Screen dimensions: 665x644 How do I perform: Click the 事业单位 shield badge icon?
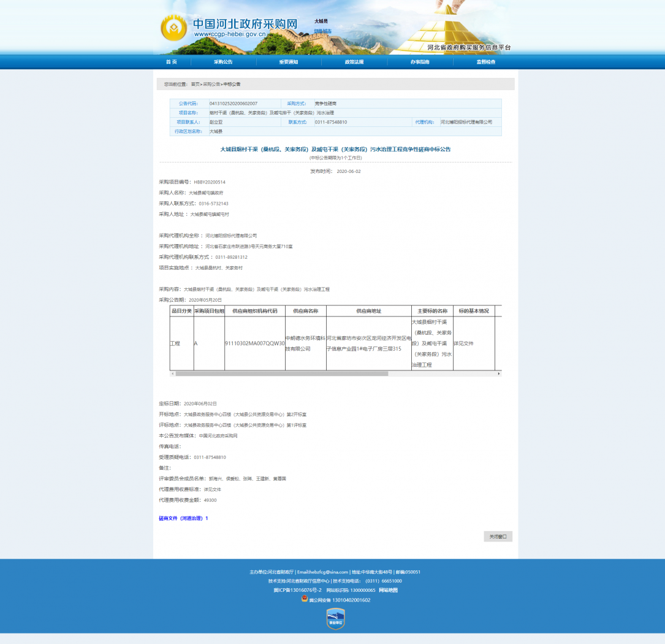coord(335,619)
